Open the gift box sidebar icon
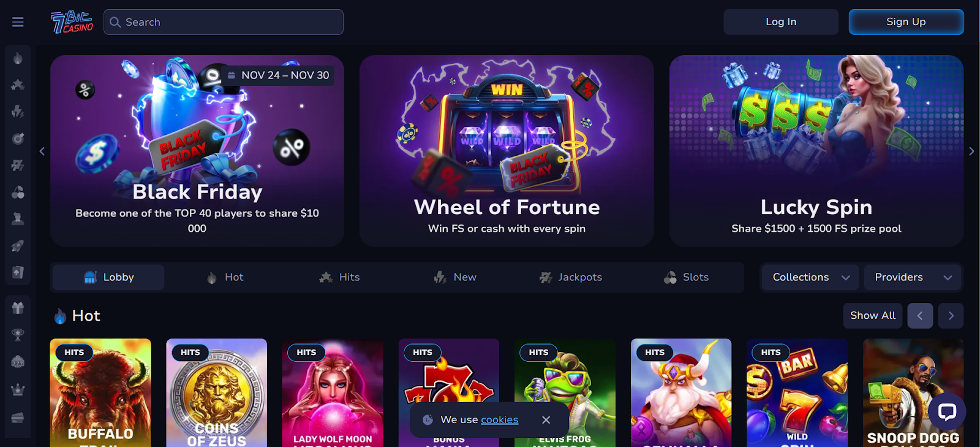This screenshot has height=447, width=980. [x=18, y=308]
